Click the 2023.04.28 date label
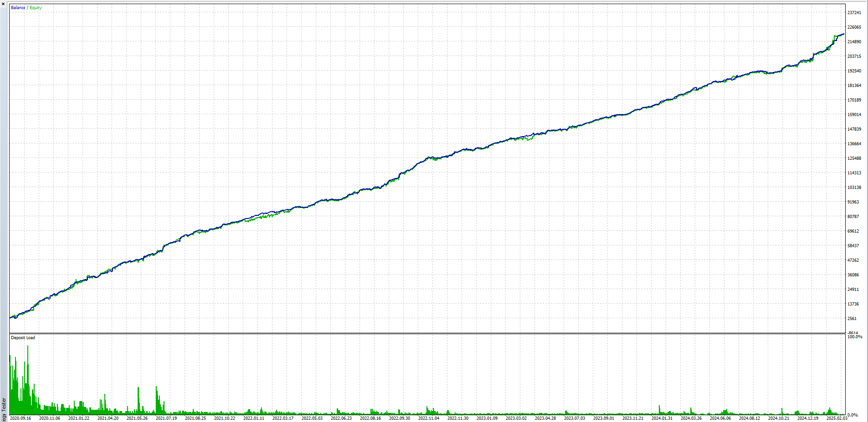The image size is (868, 422). 545,418
